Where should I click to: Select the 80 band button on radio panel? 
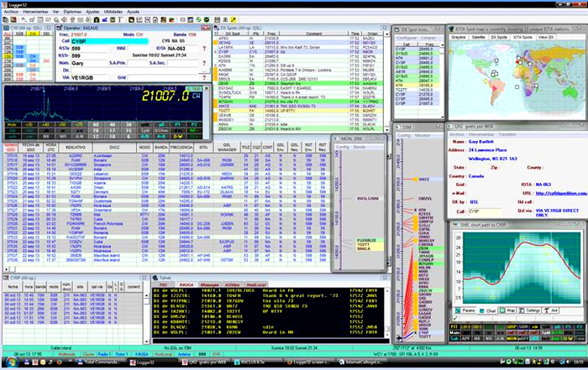(x=96, y=125)
